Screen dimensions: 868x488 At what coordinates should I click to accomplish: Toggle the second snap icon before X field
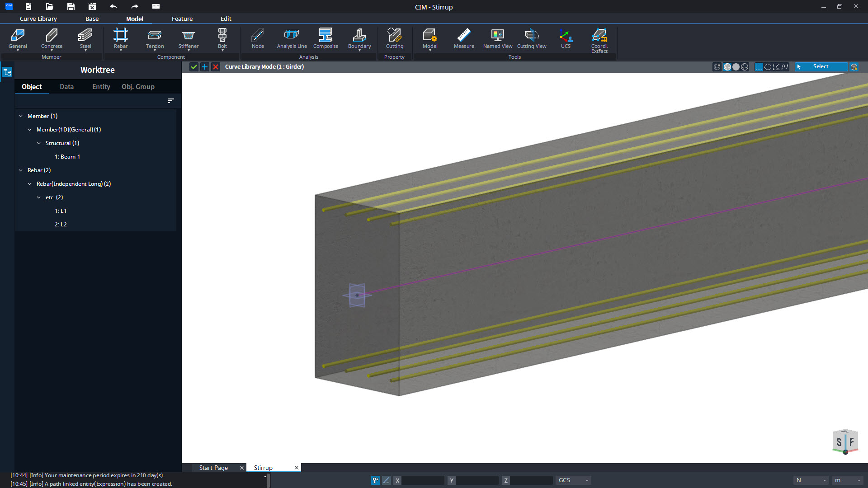pos(387,480)
